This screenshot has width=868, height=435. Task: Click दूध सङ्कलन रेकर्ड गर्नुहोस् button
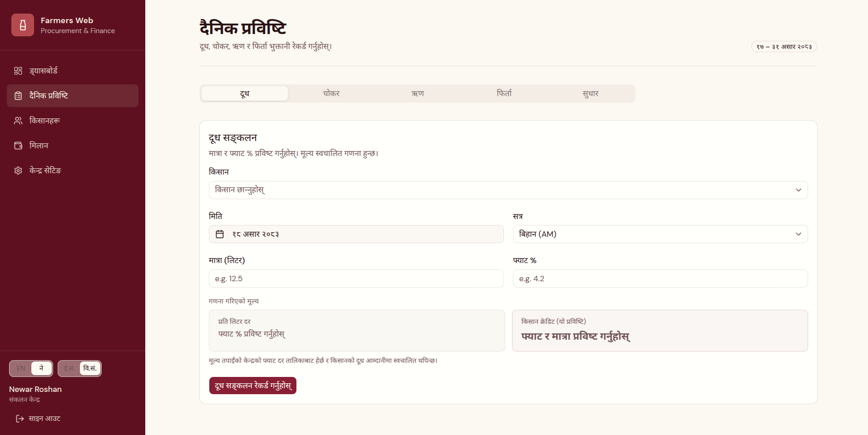[252, 386]
